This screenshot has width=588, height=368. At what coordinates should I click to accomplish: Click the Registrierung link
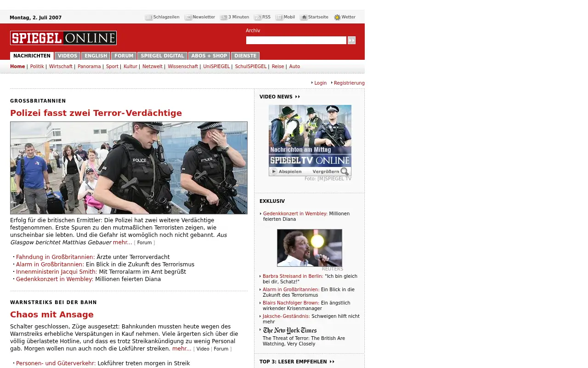(349, 83)
